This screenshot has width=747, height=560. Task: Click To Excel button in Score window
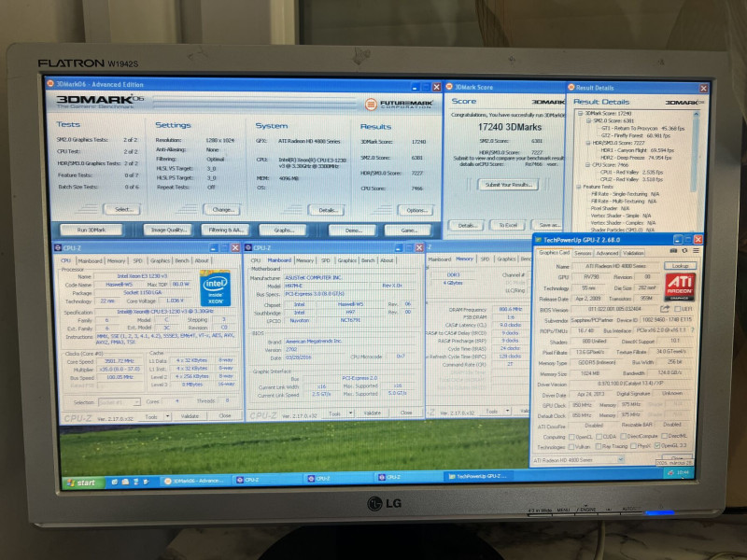[508, 225]
